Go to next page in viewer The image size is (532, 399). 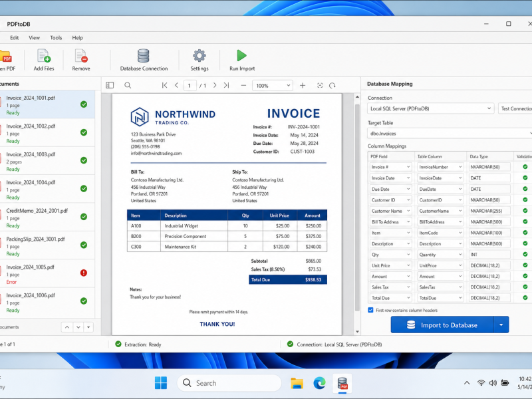click(x=215, y=85)
